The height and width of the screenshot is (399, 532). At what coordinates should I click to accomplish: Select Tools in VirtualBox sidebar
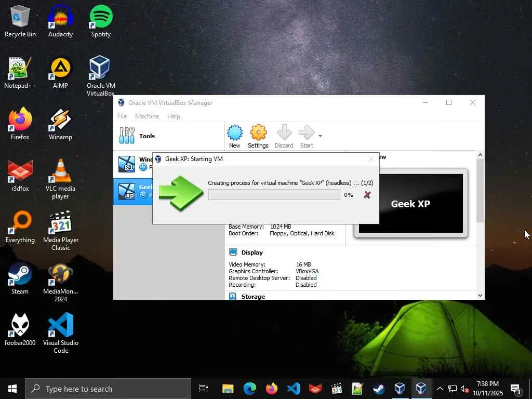169,136
